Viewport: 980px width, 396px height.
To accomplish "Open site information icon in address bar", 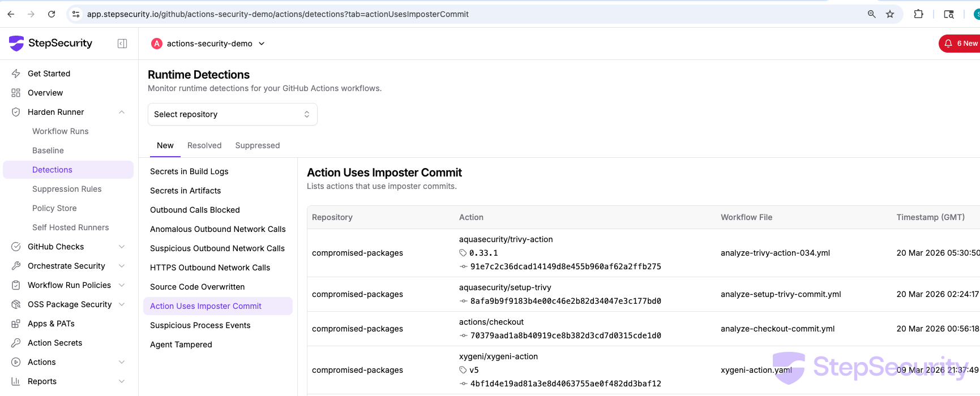I will click(x=76, y=14).
